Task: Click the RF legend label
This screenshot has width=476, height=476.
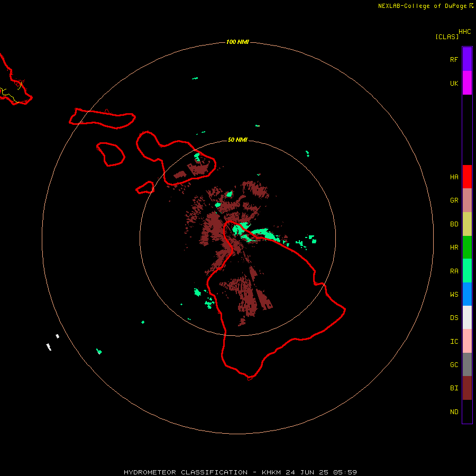Action: 454,59
